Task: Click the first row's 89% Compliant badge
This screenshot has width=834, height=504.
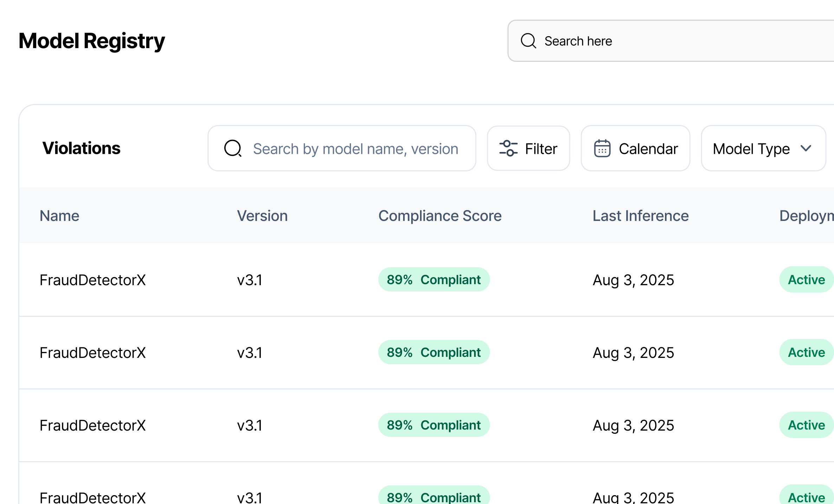Action: coord(434,280)
